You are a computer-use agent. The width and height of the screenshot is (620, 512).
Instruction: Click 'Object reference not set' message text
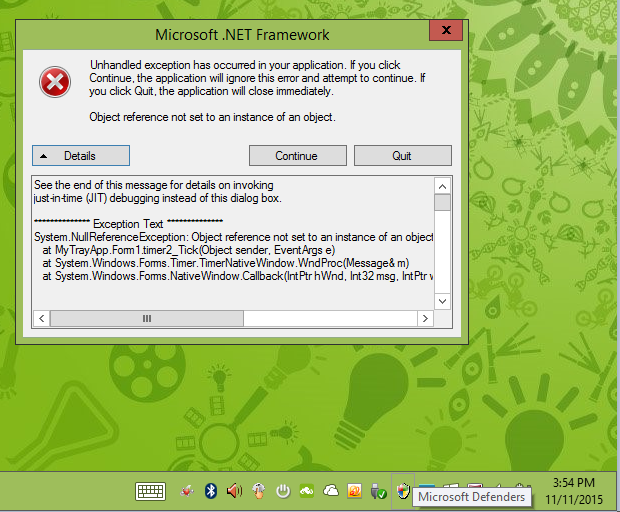212,117
